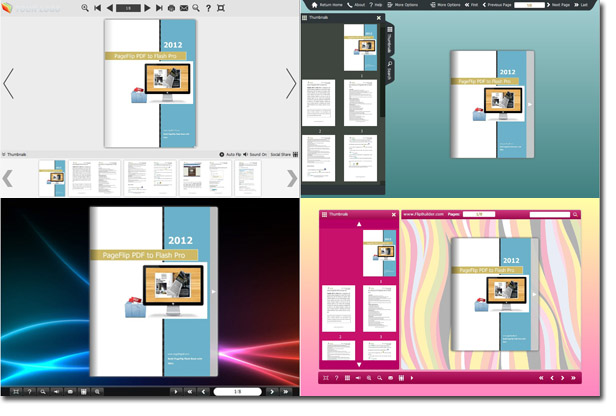Viewport: 616px width, 416px height.
Task: Toggle fullscreen icon in gray viewer toolbar
Action: (221, 8)
